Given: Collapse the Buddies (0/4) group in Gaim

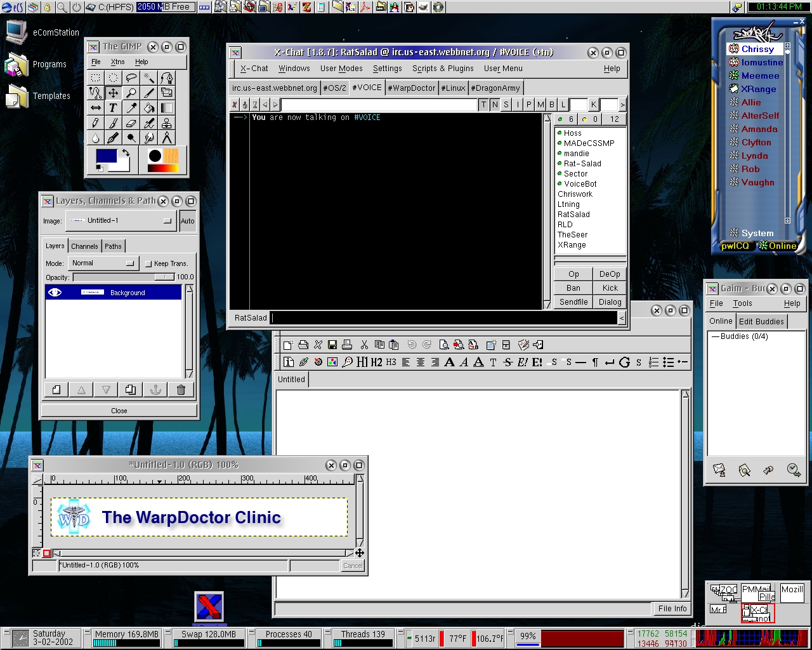Looking at the screenshot, I should click(x=716, y=336).
